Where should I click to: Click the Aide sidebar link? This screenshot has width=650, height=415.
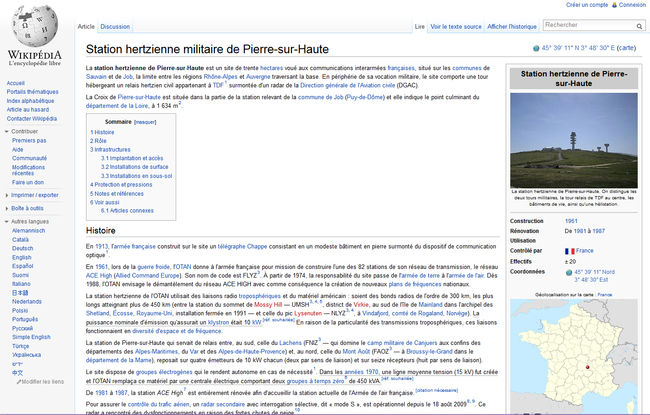[x=17, y=150]
